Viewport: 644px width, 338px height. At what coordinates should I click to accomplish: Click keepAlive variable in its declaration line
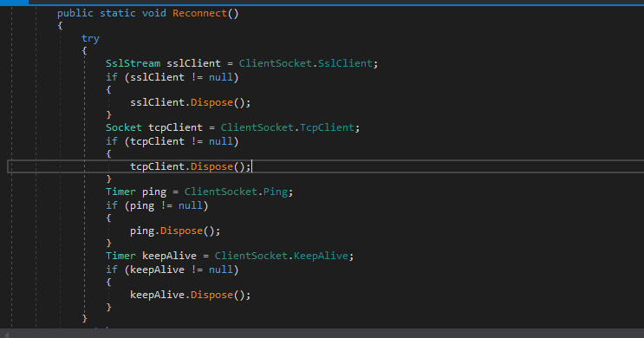(x=169, y=256)
